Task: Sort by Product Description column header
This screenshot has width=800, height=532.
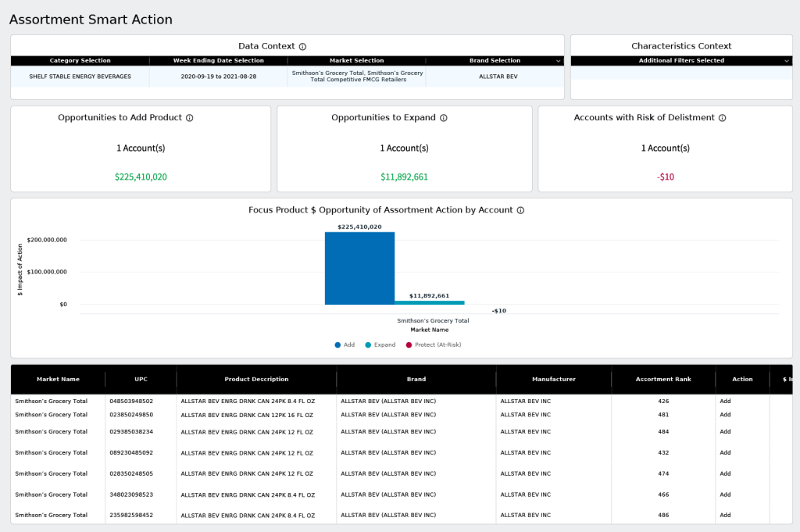Action: click(256, 379)
